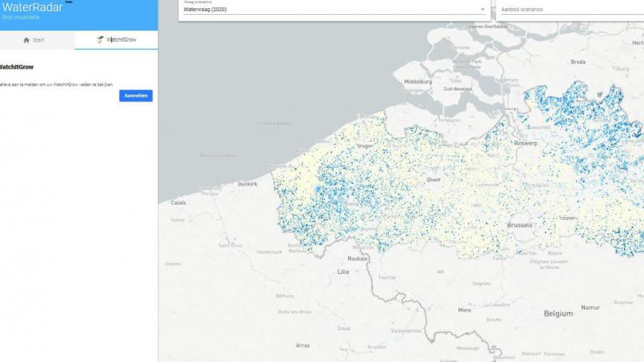Click Arras label on the map
The width and height of the screenshot is (644, 362).
(303, 346)
